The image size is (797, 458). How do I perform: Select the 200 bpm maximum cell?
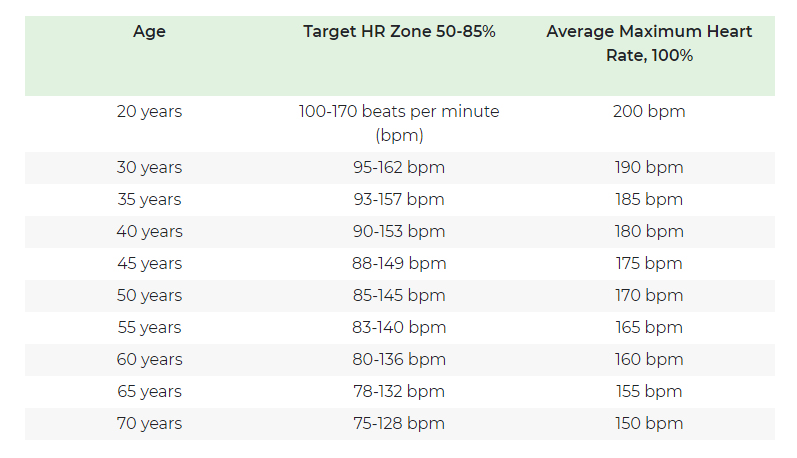[649, 112]
